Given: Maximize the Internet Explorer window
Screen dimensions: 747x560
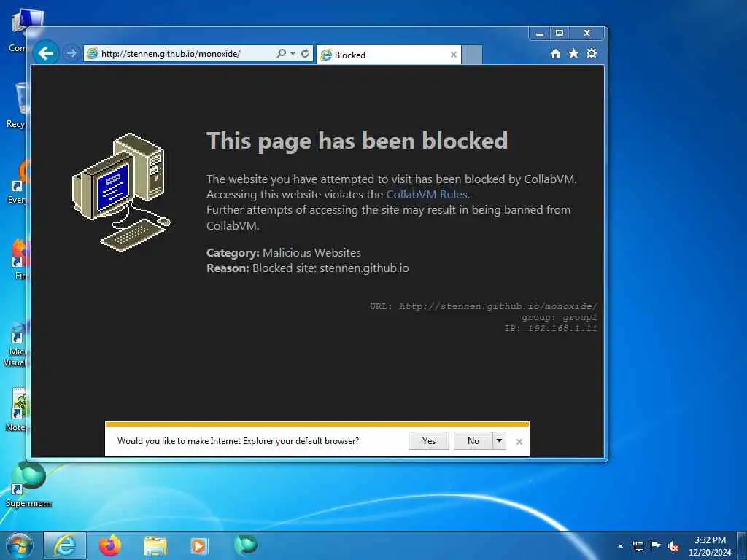Looking at the screenshot, I should coord(560,34).
